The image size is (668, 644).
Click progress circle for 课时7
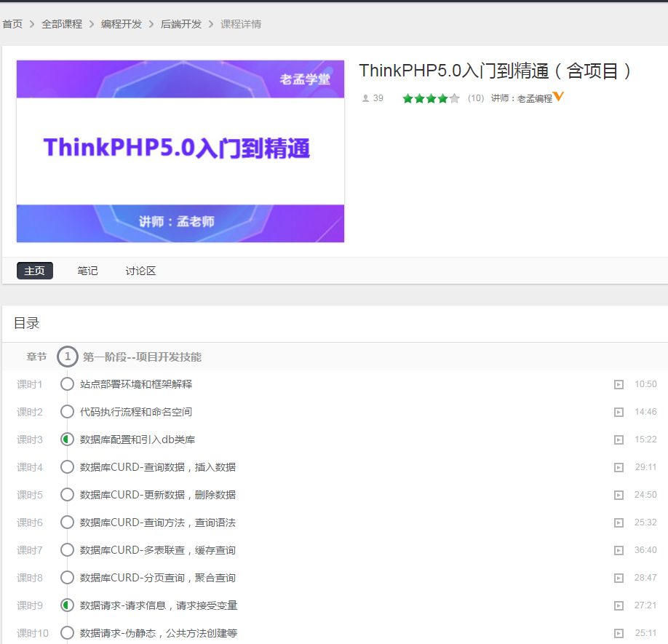pyautogui.click(x=67, y=550)
